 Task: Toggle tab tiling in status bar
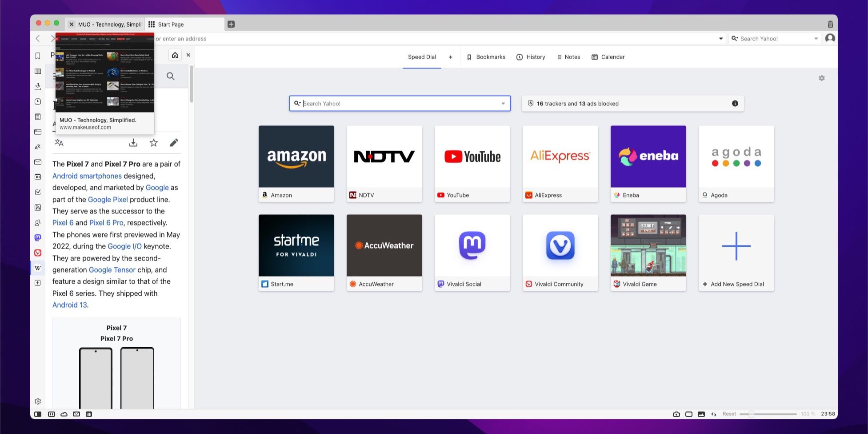[x=688, y=414]
